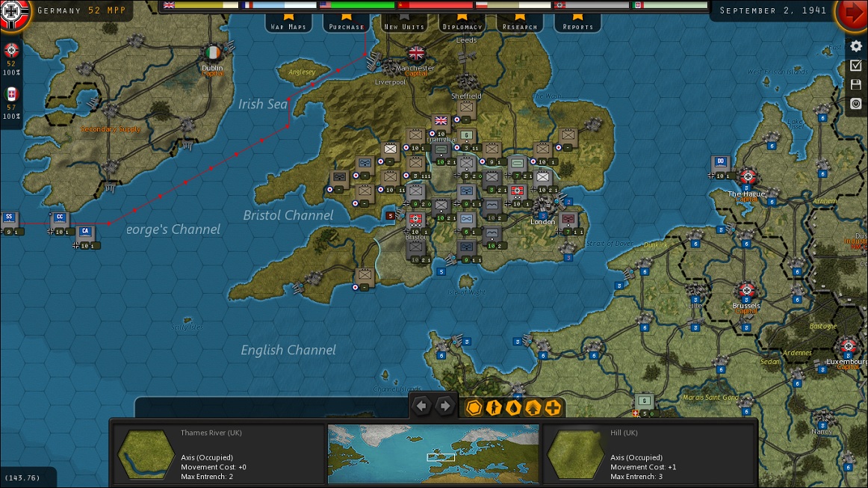Click the floppy disk save icon
The width and height of the screenshot is (868, 488).
point(856,84)
